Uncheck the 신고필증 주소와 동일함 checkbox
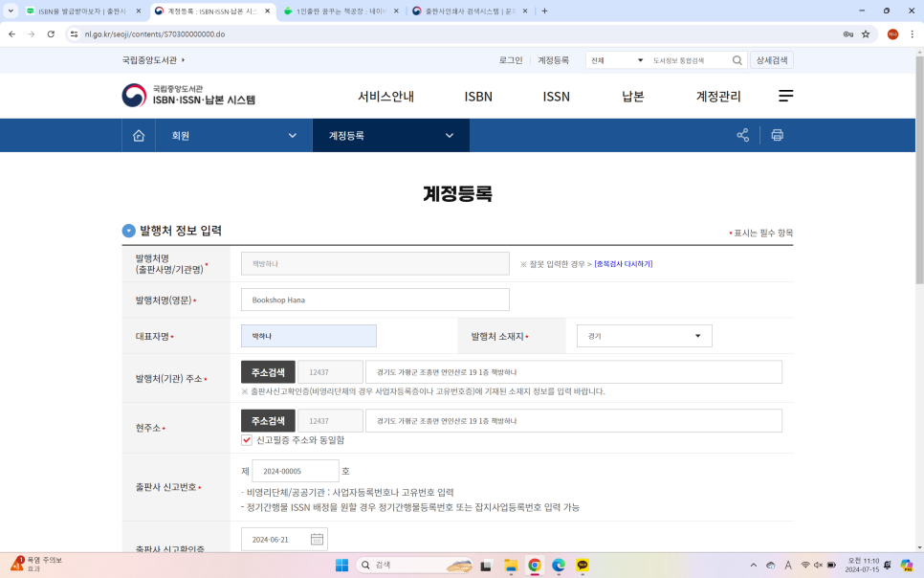This screenshot has height=578, width=924. pos(247,440)
